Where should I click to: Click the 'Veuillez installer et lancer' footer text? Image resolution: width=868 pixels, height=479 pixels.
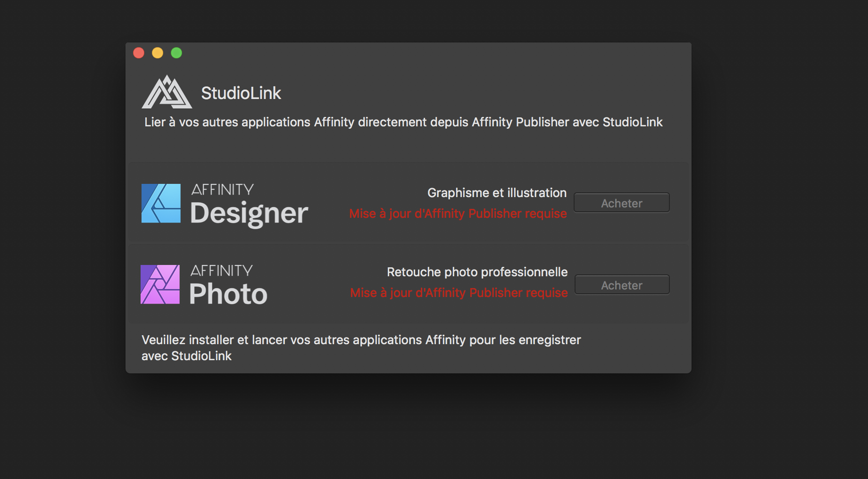[361, 348]
